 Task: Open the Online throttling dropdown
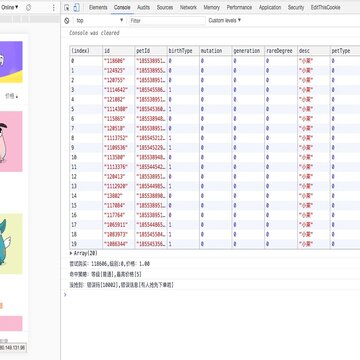(x=9, y=7)
